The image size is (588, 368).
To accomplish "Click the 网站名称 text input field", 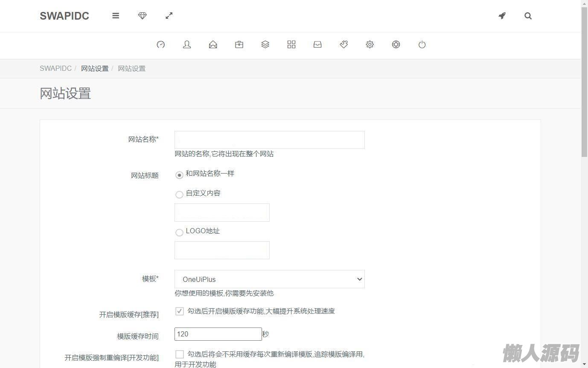I will click(x=269, y=140).
